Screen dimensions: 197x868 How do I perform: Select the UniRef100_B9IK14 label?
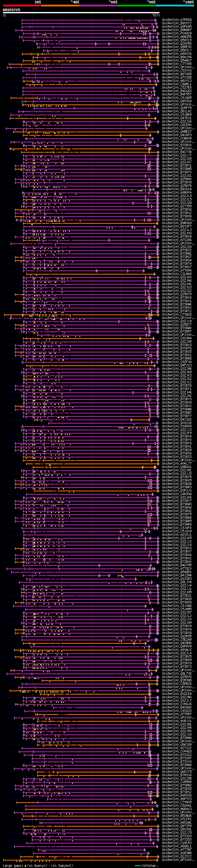pyautogui.click(x=177, y=189)
